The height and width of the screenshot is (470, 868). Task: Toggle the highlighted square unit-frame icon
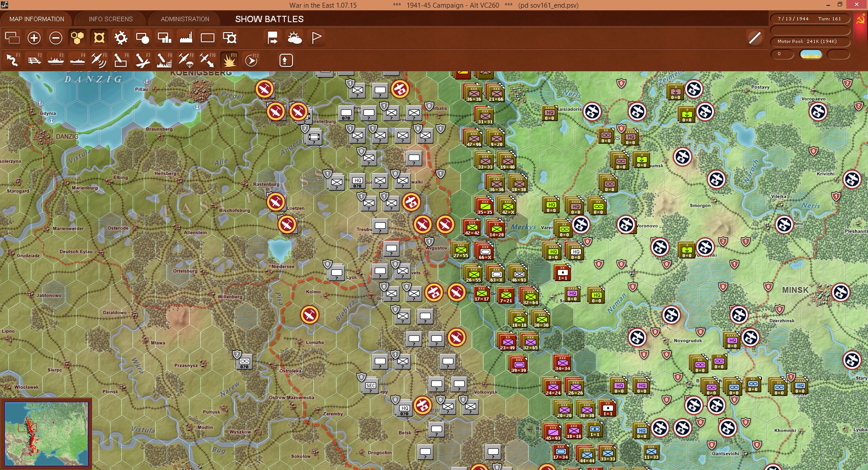pyautogui.click(x=99, y=38)
